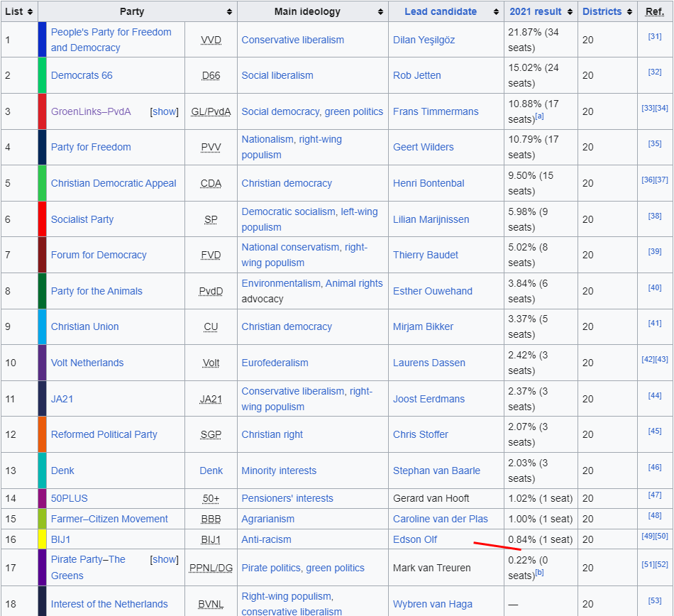Image resolution: width=674 pixels, height=616 pixels.
Task: Open the GroenLinks–PvdA link
Action: (91, 111)
